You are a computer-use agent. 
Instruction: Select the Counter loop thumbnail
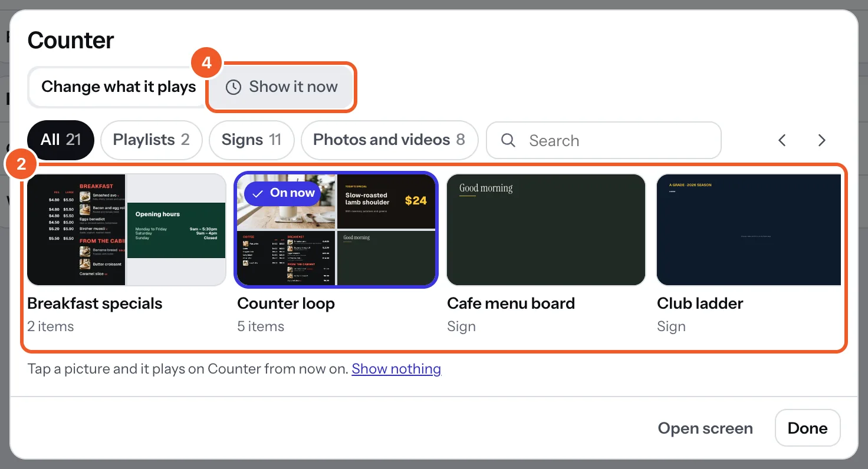tap(336, 230)
